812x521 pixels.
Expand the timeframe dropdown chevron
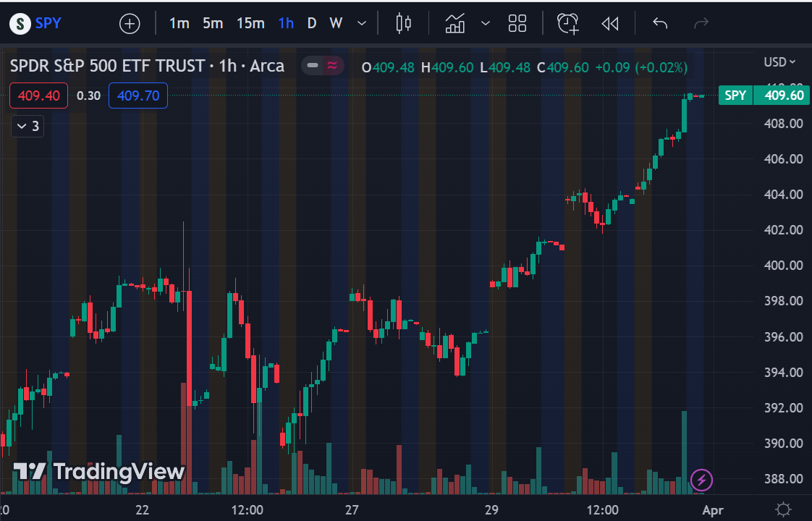click(362, 23)
